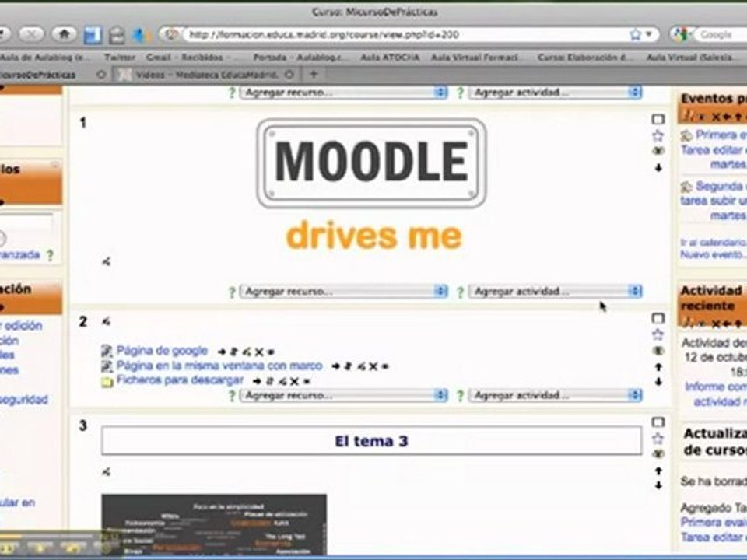Bookmark page with the URL bar star
Image resolution: width=747 pixels, height=560 pixels.
635,34
